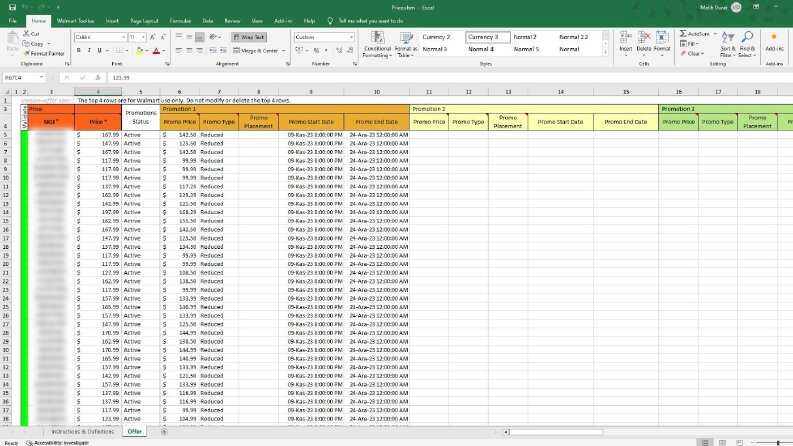The image size is (793, 446).
Task: Toggle Wrap Text on the cell
Action: coord(249,37)
